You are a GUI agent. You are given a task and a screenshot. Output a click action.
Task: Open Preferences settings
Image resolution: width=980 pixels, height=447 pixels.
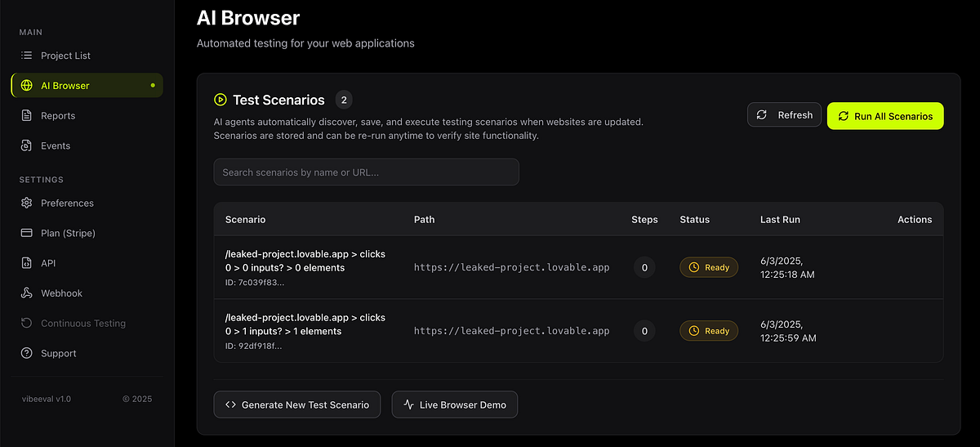(87, 203)
